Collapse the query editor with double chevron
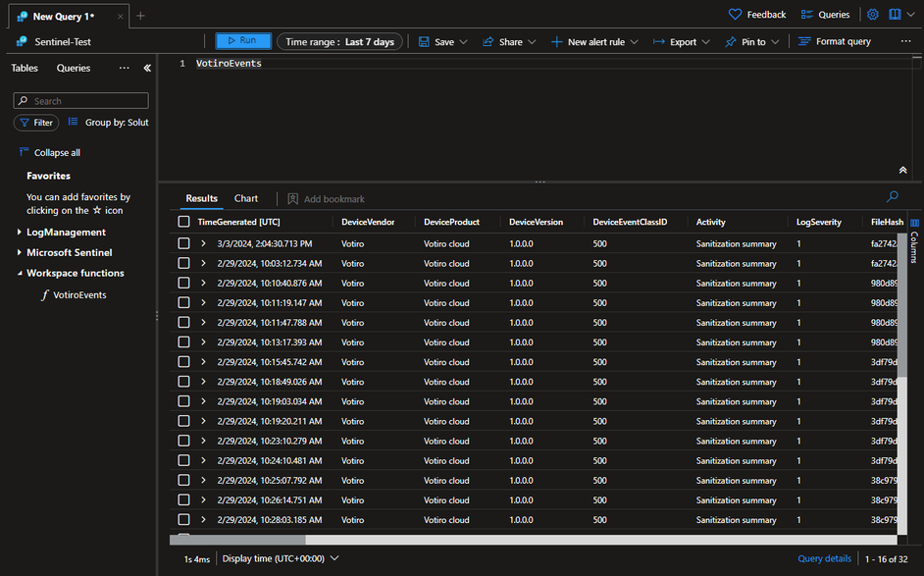The width and height of the screenshot is (924, 576). 902,170
